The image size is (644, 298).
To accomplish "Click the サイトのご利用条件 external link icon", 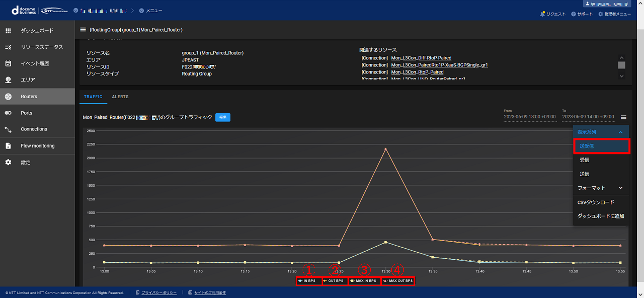I will click(x=190, y=293).
